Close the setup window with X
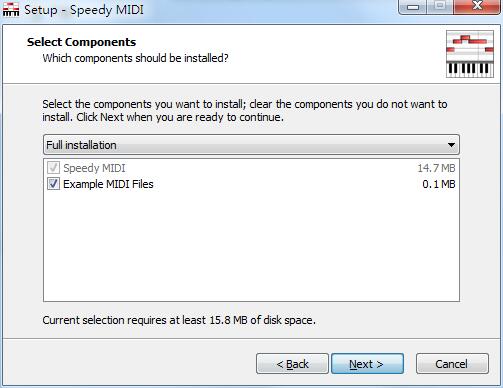The image size is (503, 388). pos(477,7)
